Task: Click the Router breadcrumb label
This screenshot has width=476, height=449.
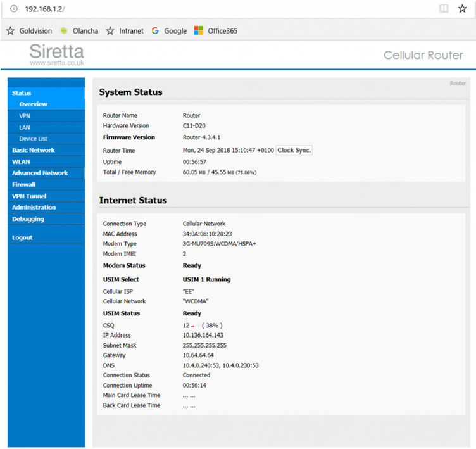Action: pos(458,83)
